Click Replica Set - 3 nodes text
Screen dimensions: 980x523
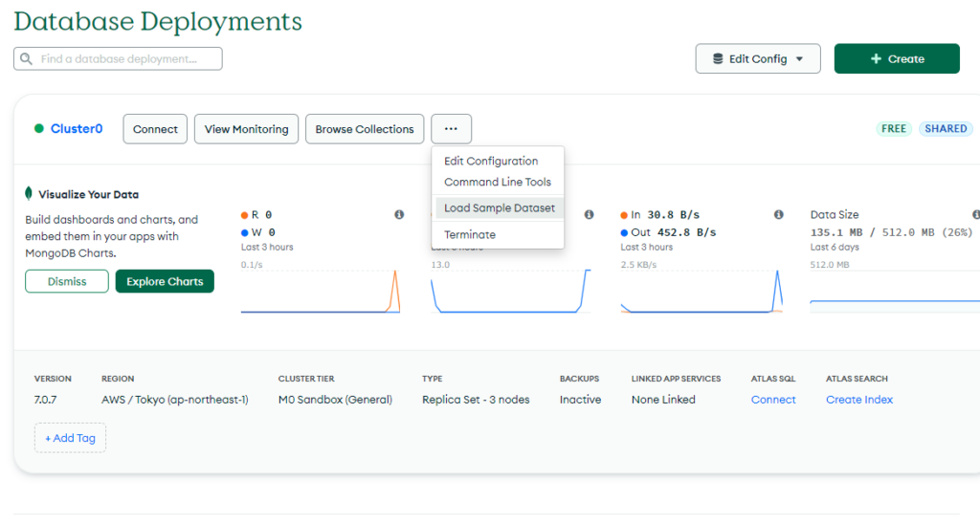point(476,400)
